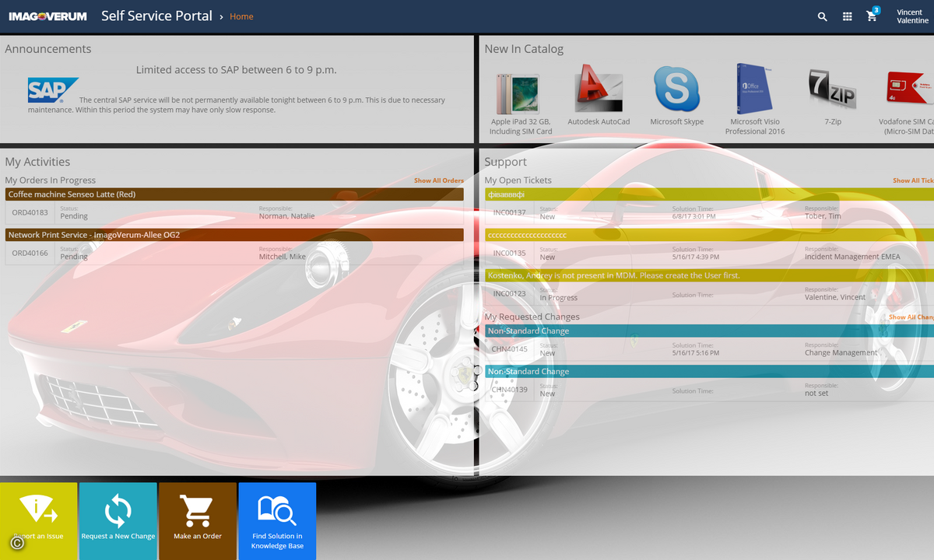Screen dimensions: 934x560
Task: Open Non-Standard Change CHN40145 header
Action: pyautogui.click(x=709, y=331)
